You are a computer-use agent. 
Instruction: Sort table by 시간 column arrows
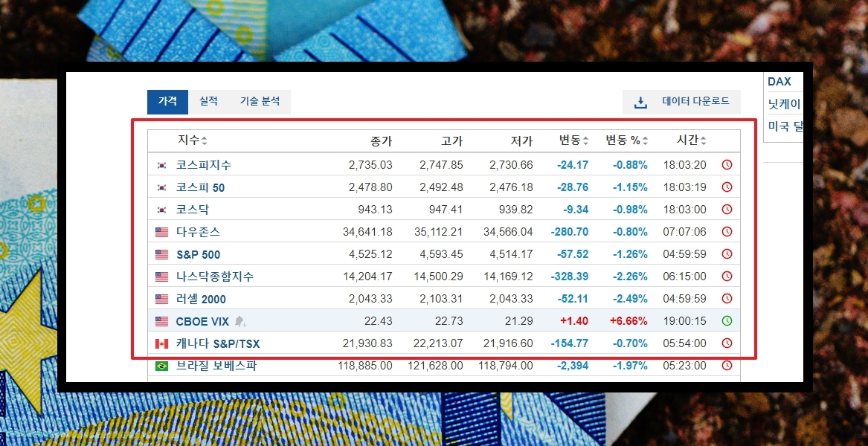[704, 141]
